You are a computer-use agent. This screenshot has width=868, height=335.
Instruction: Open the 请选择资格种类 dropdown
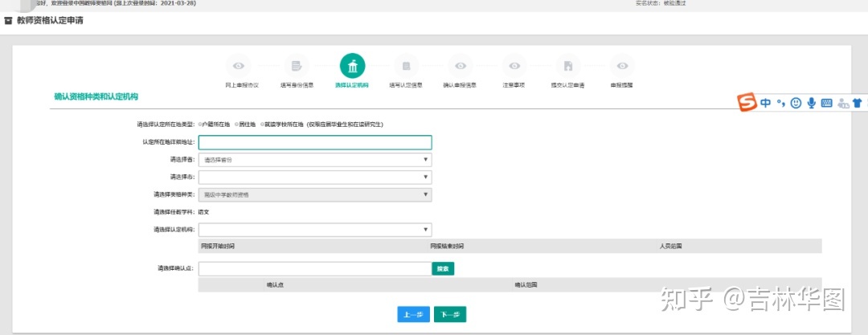(x=315, y=195)
